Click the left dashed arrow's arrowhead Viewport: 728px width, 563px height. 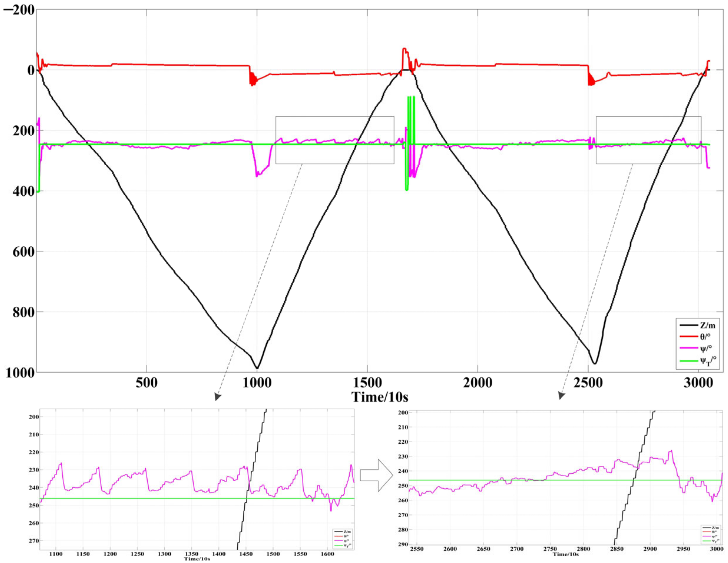tap(218, 397)
